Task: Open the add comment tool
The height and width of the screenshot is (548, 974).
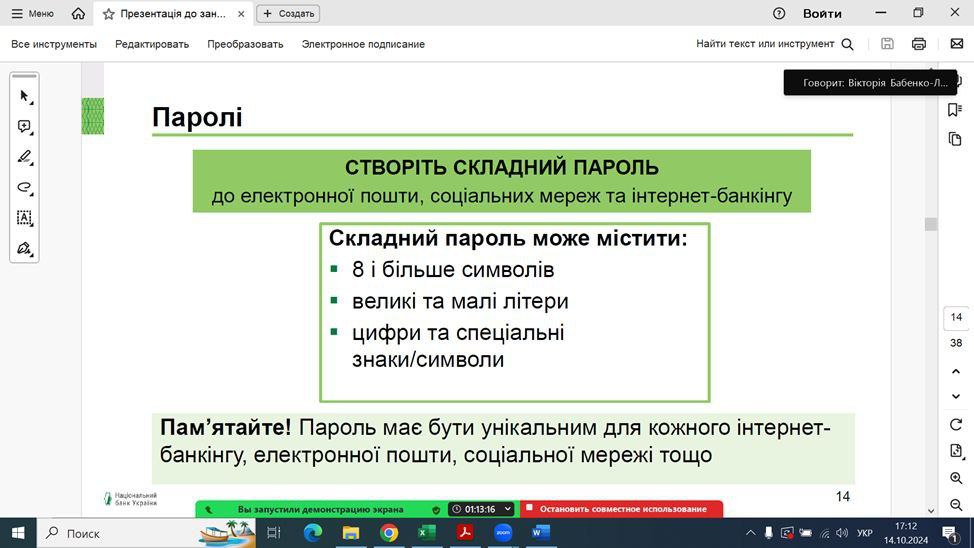Action: 24,127
